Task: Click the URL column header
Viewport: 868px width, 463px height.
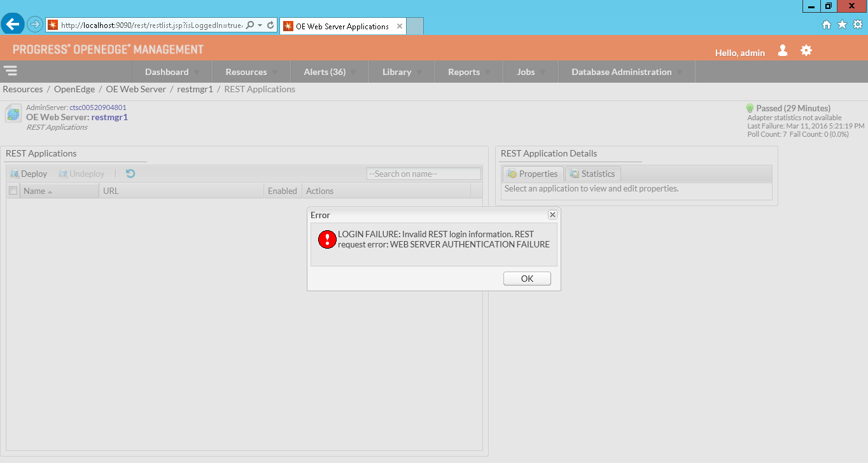Action: (x=181, y=191)
